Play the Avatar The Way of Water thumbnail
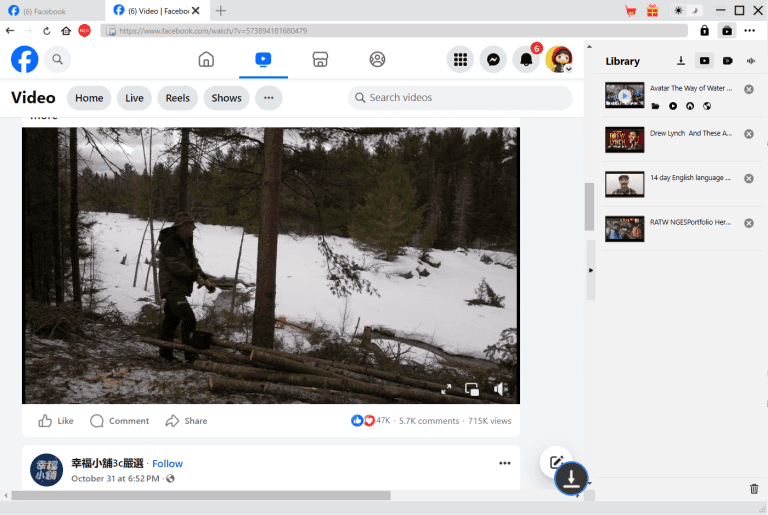The width and height of the screenshot is (768, 515). pyautogui.click(x=624, y=95)
